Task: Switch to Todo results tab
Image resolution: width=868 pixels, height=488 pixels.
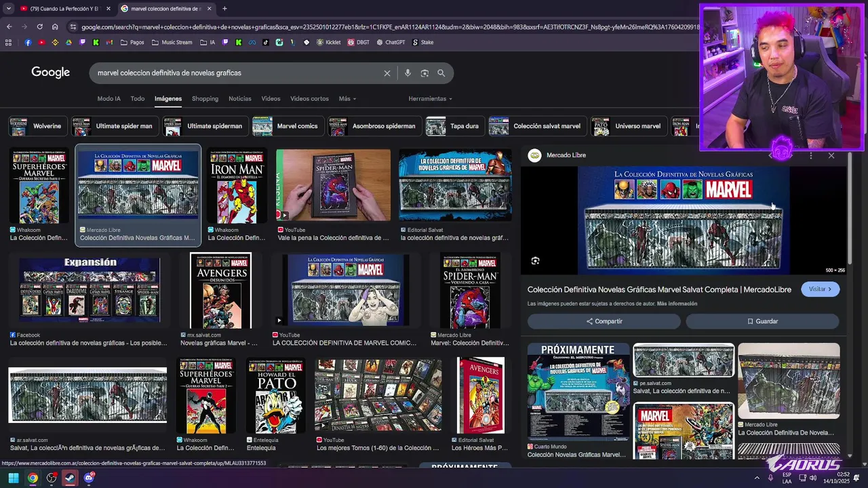Action: click(138, 99)
